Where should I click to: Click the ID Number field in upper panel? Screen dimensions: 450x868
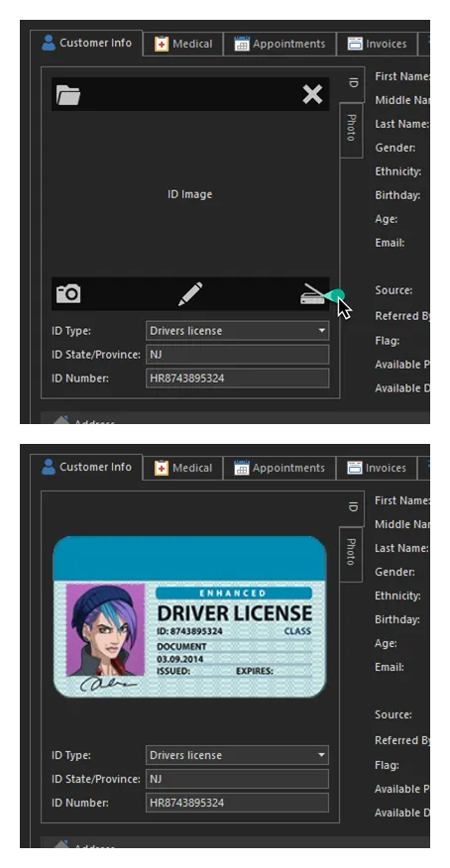tap(238, 379)
